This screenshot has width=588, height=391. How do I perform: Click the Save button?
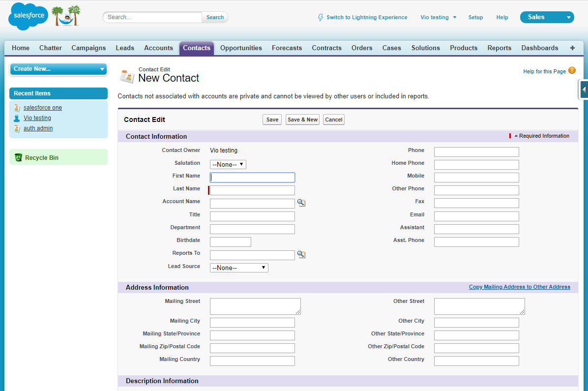coord(272,120)
